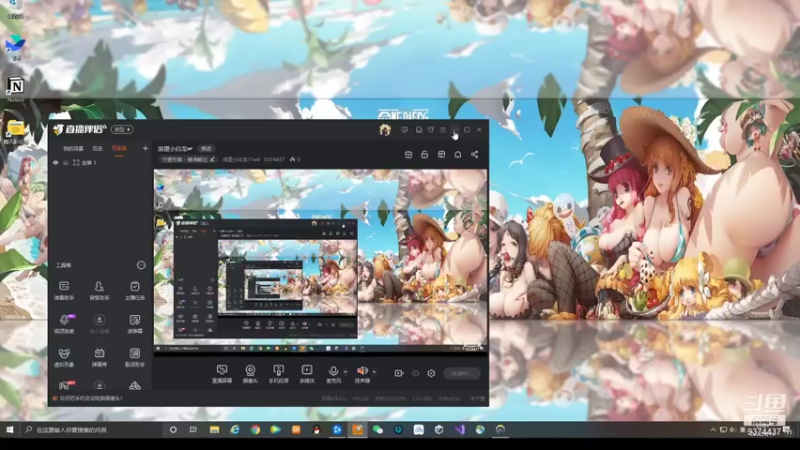Open the 视频连麦 tool with NEW badge
This screenshot has width=800, height=450.
(64, 323)
